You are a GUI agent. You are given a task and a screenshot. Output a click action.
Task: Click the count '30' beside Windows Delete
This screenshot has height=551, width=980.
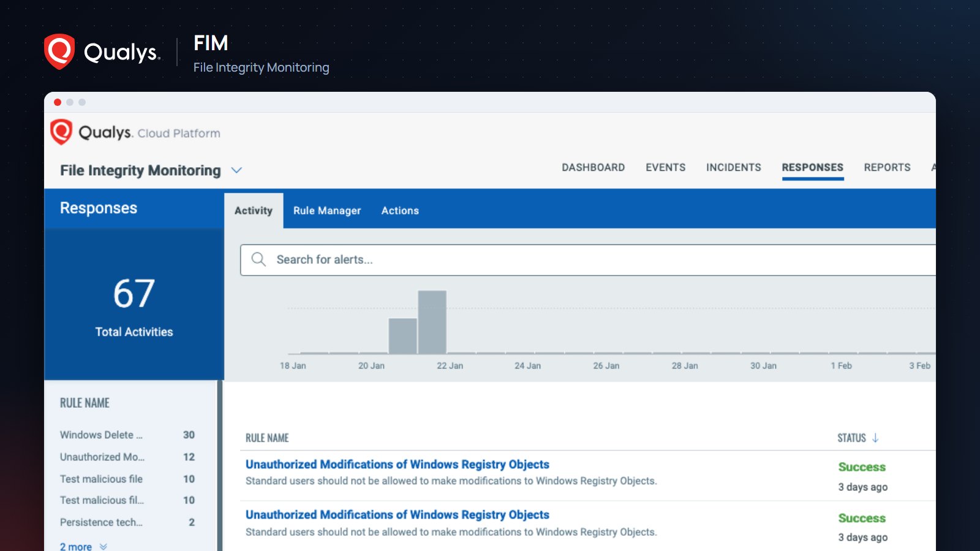[x=189, y=435]
